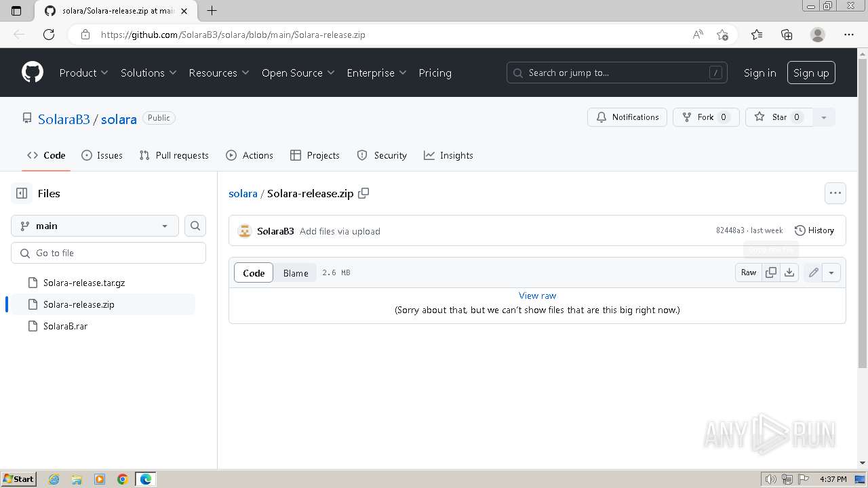Switch to the Code tab
The width and height of the screenshot is (868, 488).
pyautogui.click(x=46, y=155)
